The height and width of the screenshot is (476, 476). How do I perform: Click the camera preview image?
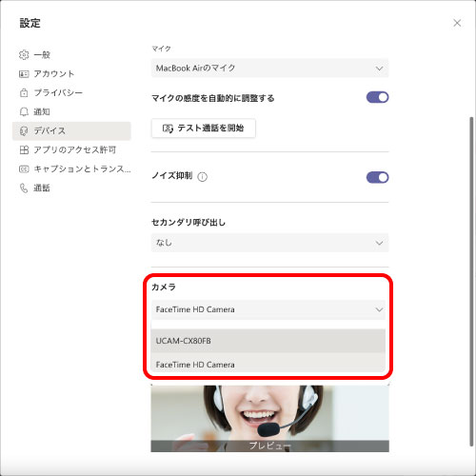(269, 419)
